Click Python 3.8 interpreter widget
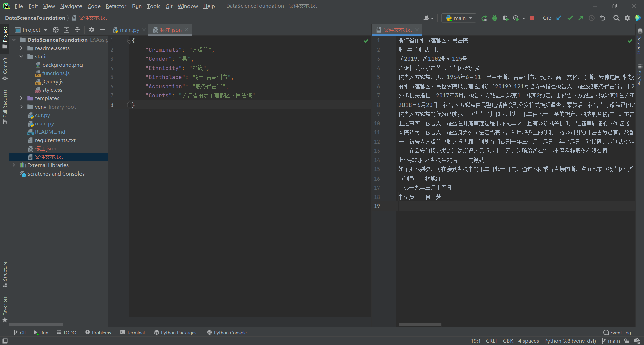Viewport: 644px width, 345px height. click(x=570, y=341)
